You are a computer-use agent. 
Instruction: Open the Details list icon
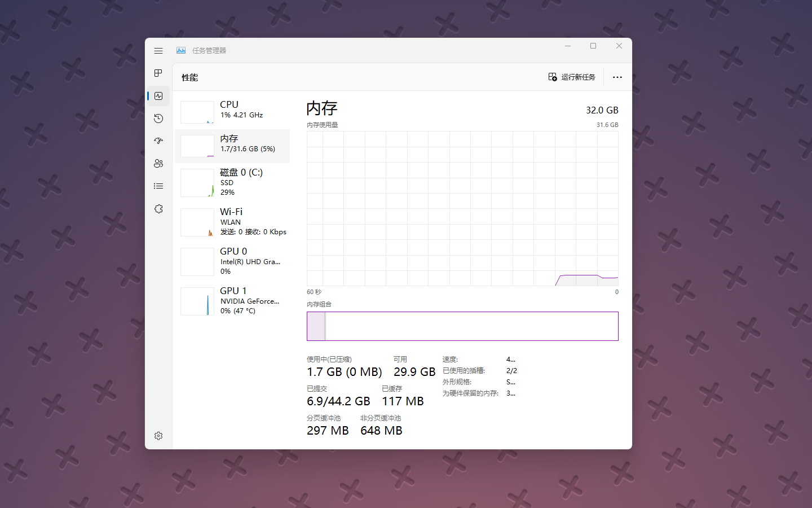(x=158, y=186)
